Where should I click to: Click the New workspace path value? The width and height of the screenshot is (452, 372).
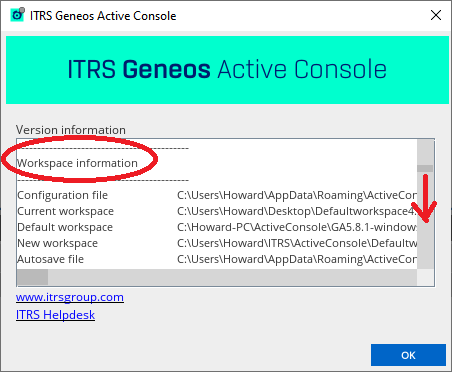pyautogui.click(x=297, y=243)
